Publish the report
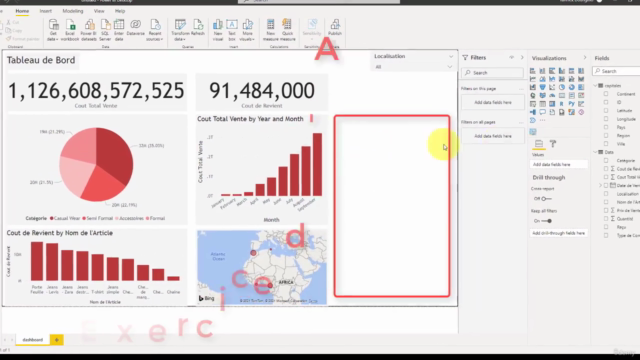 pyautogui.click(x=335, y=27)
